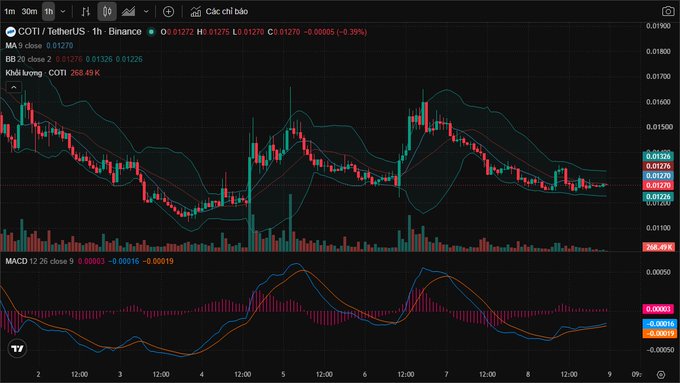Image resolution: width=680 pixels, height=383 pixels.
Task: Click the COTI / TetherUS symbol title
Action: (x=80, y=32)
